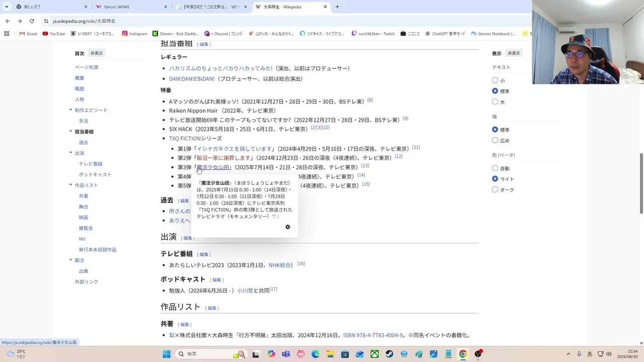Open the Instagram bookmark
The width and height of the screenshot is (644, 362).
tap(134, 34)
